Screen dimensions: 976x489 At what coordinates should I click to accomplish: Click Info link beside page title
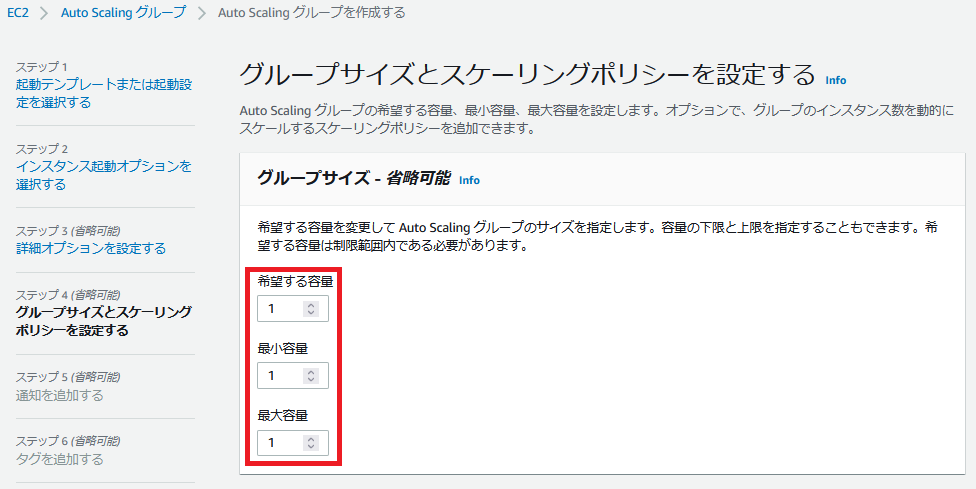click(x=835, y=80)
